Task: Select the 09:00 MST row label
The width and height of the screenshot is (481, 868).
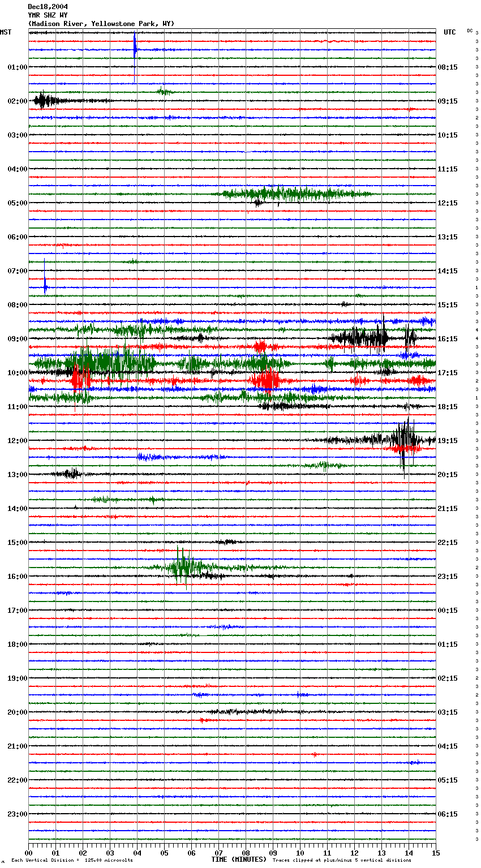Action: tap(18, 339)
